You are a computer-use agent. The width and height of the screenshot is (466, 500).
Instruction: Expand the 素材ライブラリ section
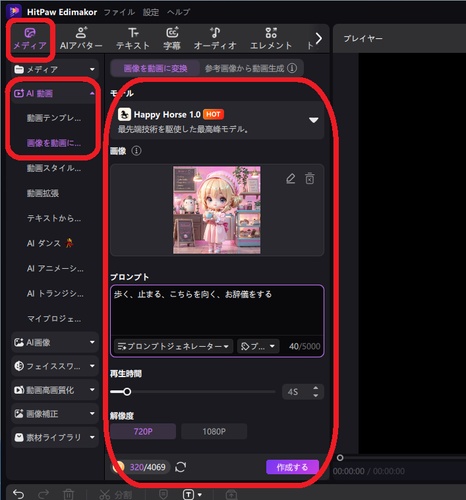pos(55,437)
